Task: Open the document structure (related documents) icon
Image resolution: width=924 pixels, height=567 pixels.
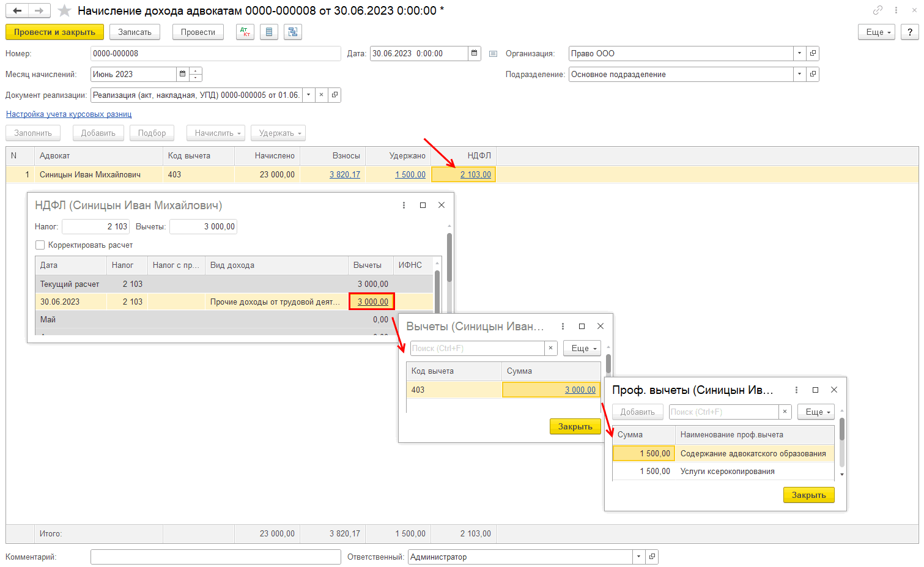Action: point(293,32)
